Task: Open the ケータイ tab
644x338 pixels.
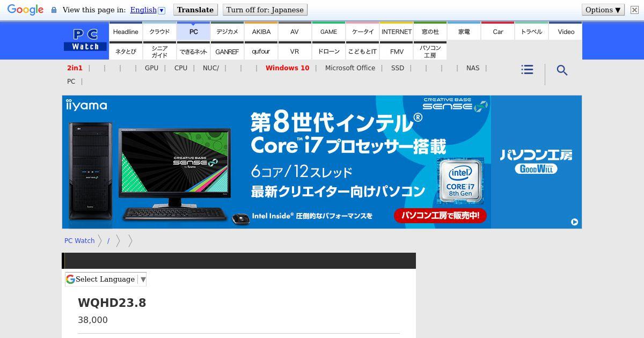Action: (x=363, y=32)
